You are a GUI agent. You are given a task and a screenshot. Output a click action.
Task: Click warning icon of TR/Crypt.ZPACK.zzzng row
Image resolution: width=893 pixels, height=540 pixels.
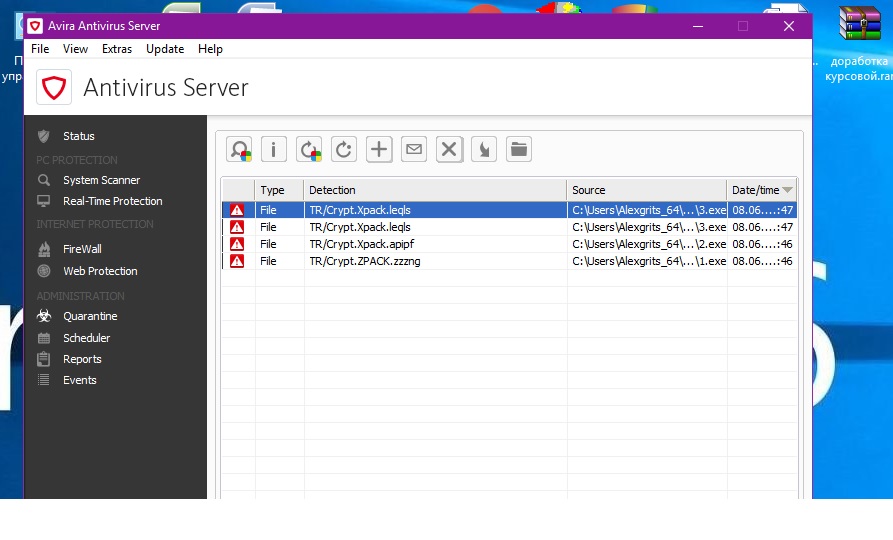(x=237, y=261)
